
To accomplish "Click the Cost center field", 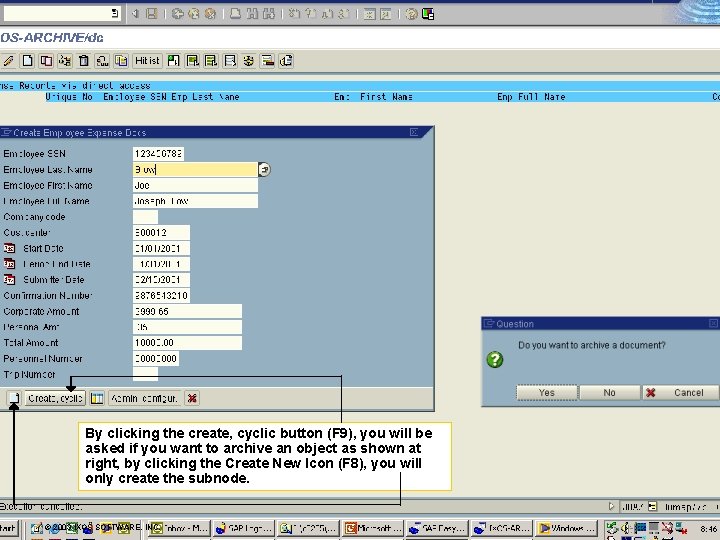I will pyautogui.click(x=161, y=232).
